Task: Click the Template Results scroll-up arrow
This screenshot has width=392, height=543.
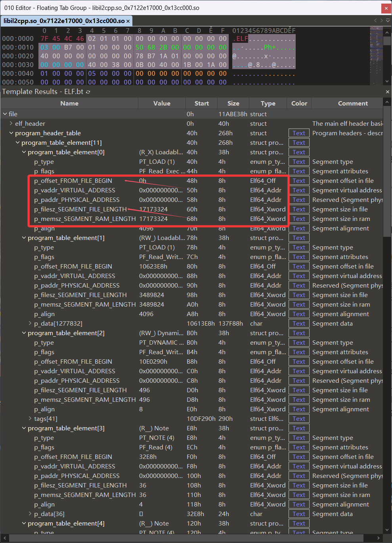Action: click(x=387, y=102)
